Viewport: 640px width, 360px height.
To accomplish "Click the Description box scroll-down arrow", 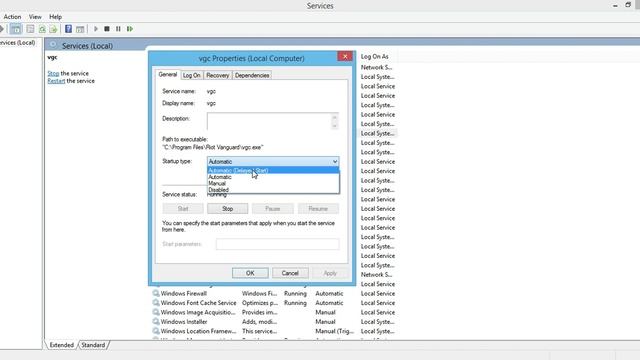I will point(335,126).
